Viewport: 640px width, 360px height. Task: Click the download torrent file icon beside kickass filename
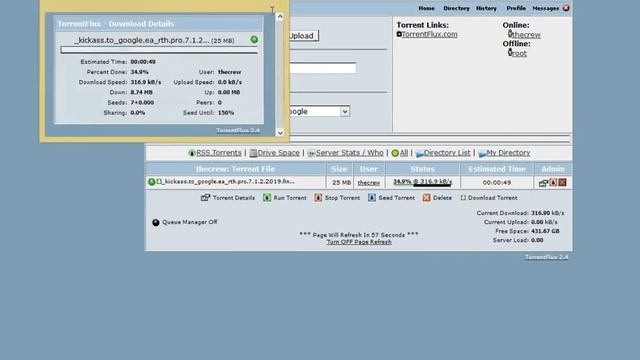tap(160, 181)
